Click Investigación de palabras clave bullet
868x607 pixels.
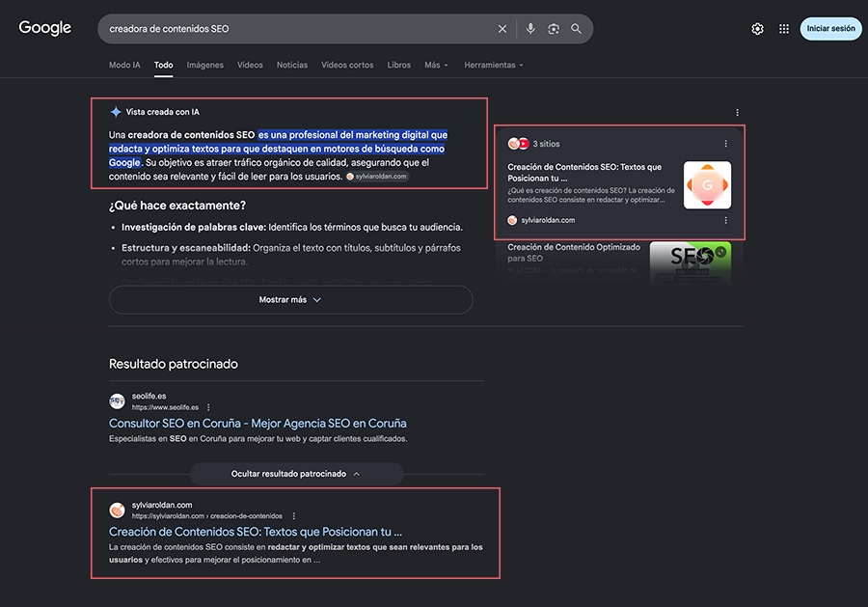(x=291, y=227)
